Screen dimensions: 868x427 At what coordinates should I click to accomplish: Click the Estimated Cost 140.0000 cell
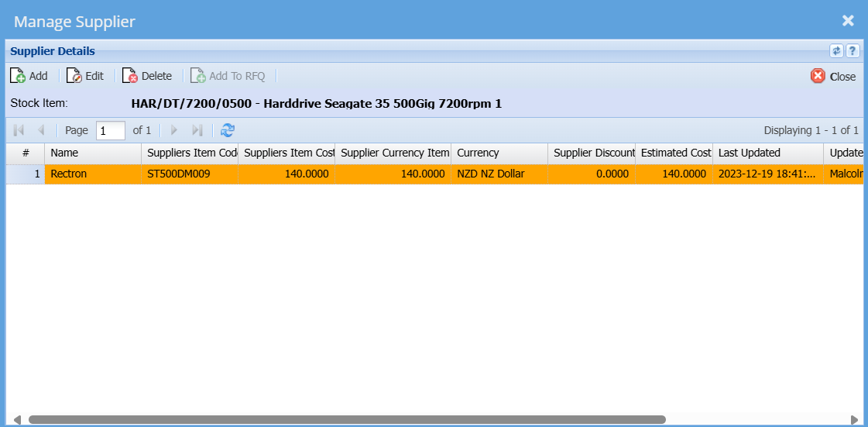674,174
